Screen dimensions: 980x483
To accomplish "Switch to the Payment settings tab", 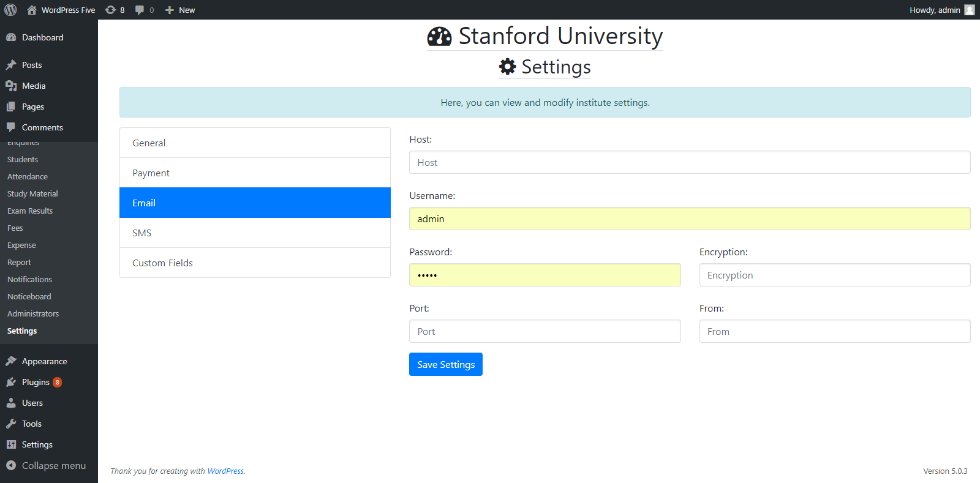I will (x=255, y=173).
